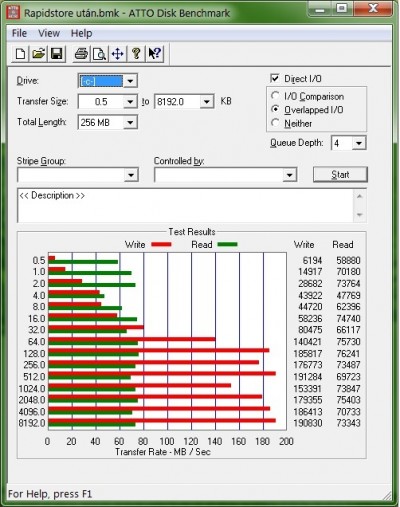Expand the Controlled by dropdown
The height and width of the screenshot is (507, 400).
[x=289, y=175]
